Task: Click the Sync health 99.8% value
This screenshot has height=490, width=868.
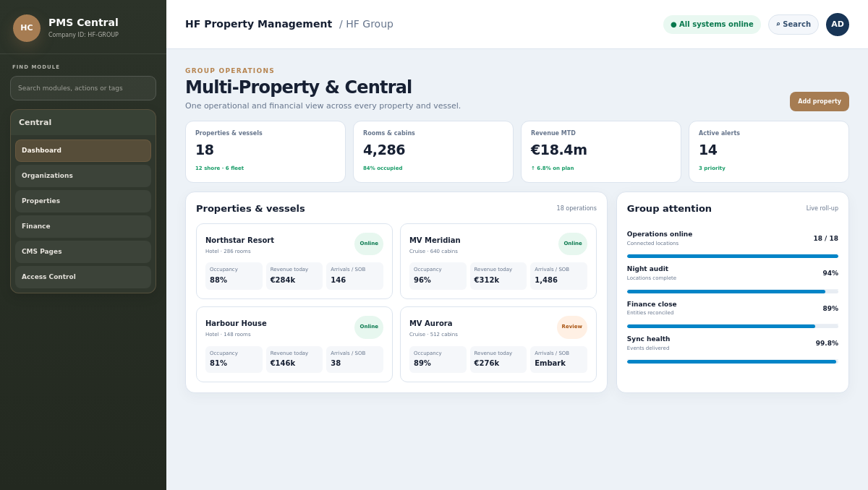Action: click(x=827, y=343)
